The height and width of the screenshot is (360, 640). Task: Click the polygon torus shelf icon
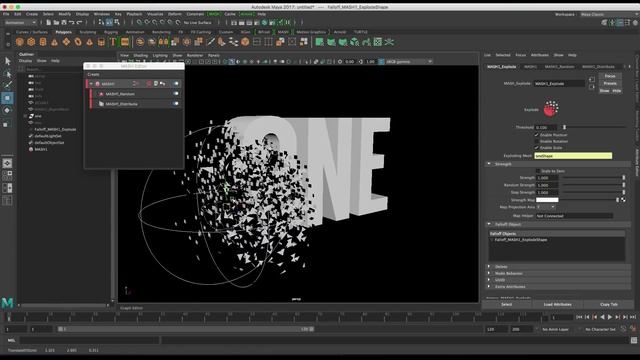(78, 42)
